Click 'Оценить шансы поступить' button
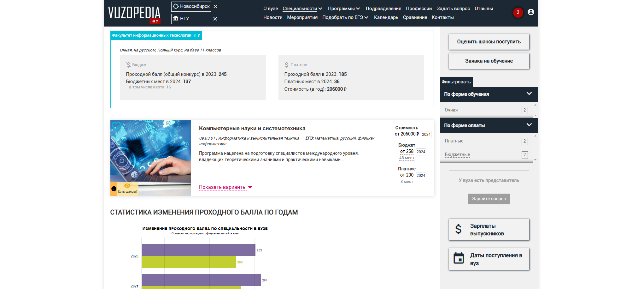The image size is (644, 289). 489,42
